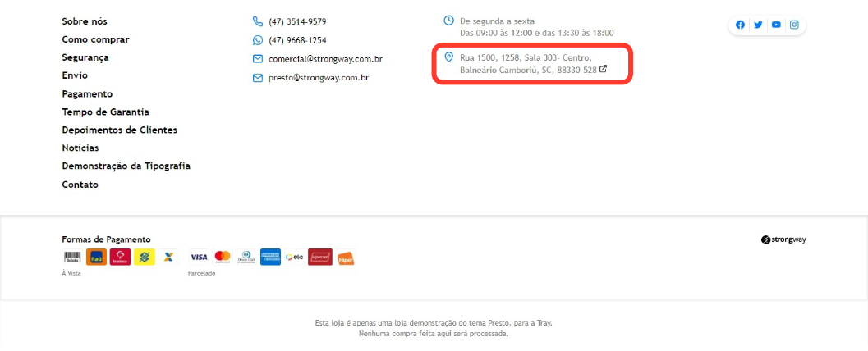Go to the Notícias page

tap(80, 148)
